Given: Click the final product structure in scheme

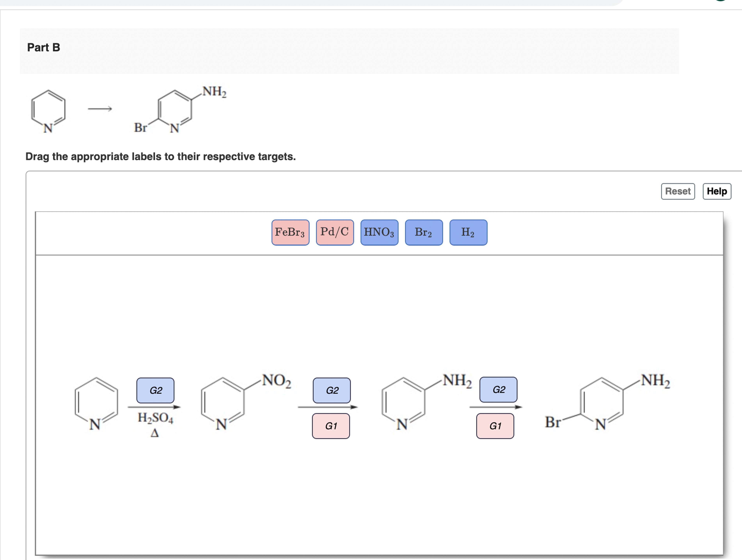Looking at the screenshot, I should [607, 402].
